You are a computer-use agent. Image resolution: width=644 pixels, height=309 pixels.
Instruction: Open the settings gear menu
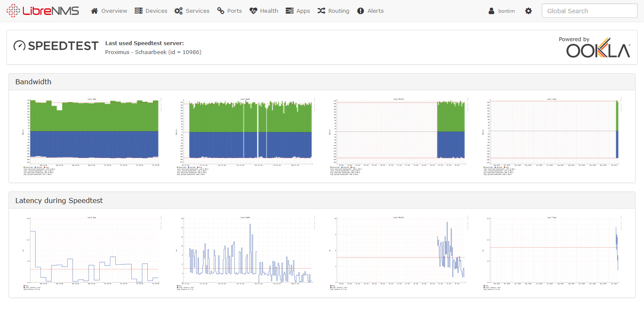pyautogui.click(x=529, y=11)
